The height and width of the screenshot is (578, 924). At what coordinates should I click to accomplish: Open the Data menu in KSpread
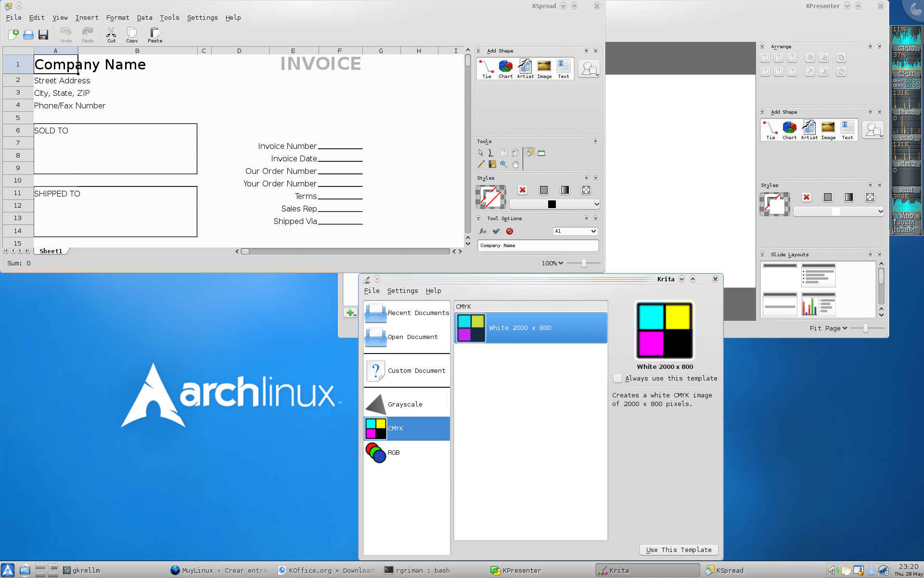point(144,17)
